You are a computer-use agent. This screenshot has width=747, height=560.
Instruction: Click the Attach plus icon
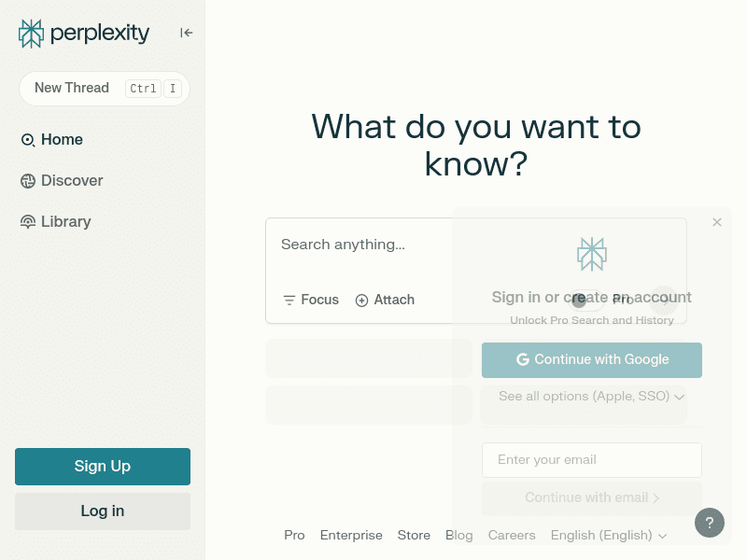click(362, 301)
